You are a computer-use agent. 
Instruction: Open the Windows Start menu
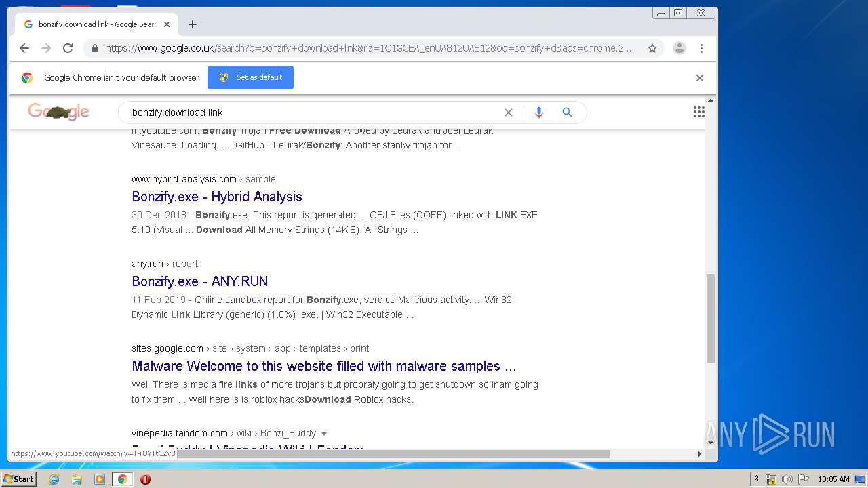click(x=19, y=479)
